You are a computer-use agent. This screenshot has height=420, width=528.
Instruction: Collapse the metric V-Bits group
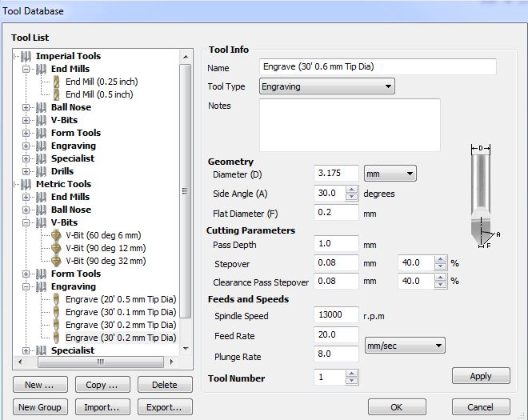tap(26, 223)
